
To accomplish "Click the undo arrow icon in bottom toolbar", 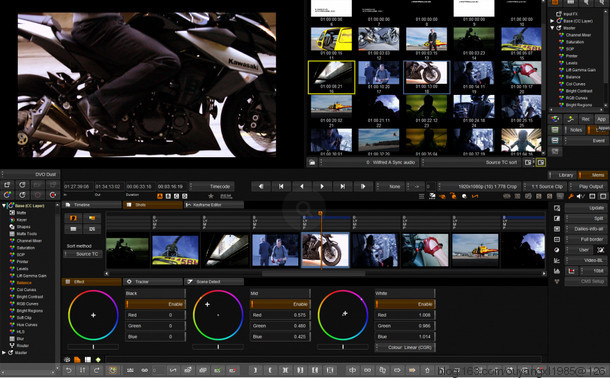I will coord(68,370).
